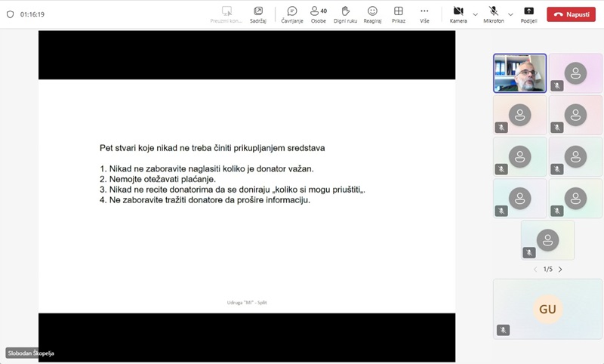Show the Osobe participants list
The image size is (604, 364).
tap(319, 14)
